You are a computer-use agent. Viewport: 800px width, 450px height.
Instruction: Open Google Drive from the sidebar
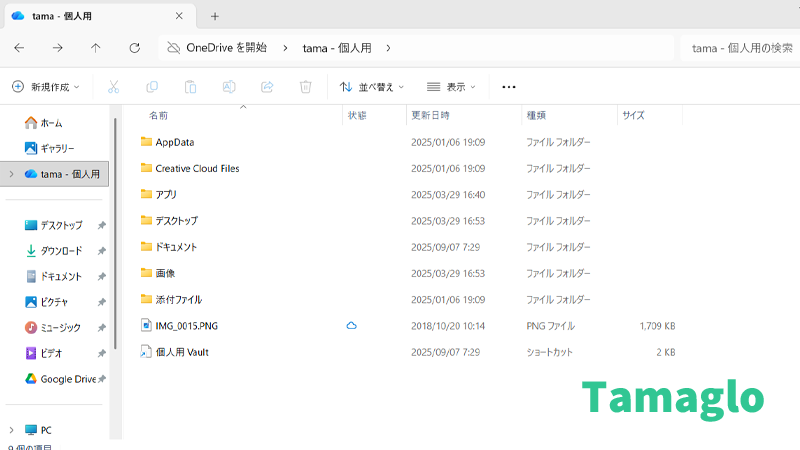click(x=67, y=379)
